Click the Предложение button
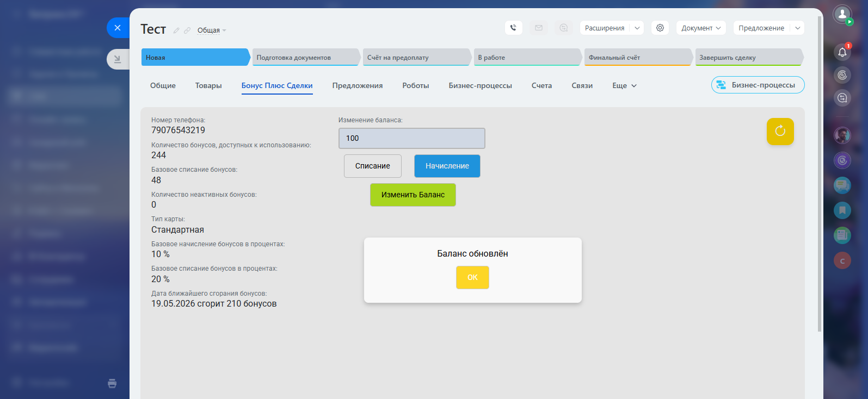 tap(761, 28)
